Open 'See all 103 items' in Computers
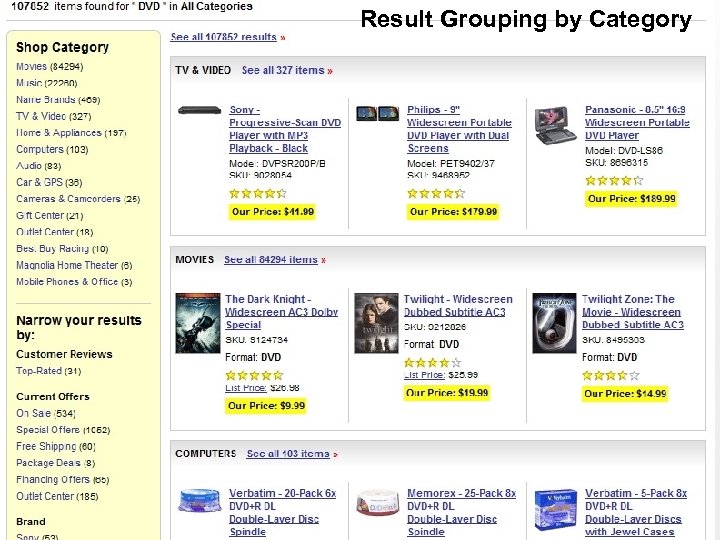 click(x=288, y=453)
